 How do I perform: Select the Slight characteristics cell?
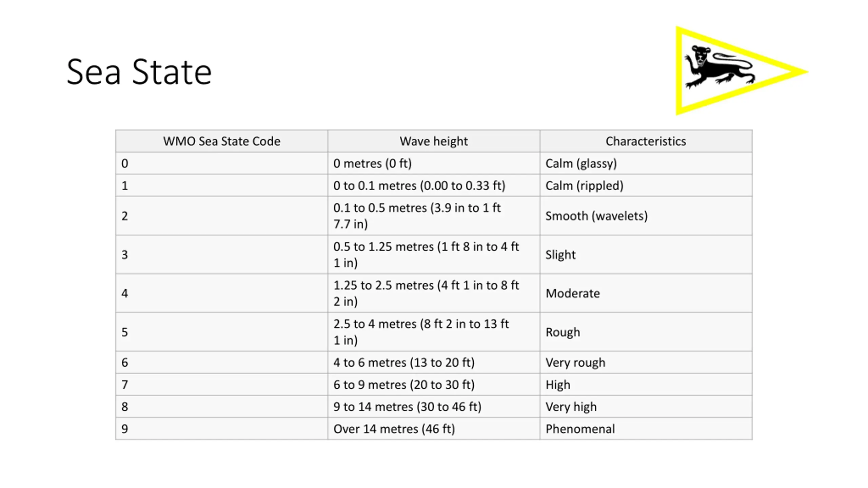646,255
